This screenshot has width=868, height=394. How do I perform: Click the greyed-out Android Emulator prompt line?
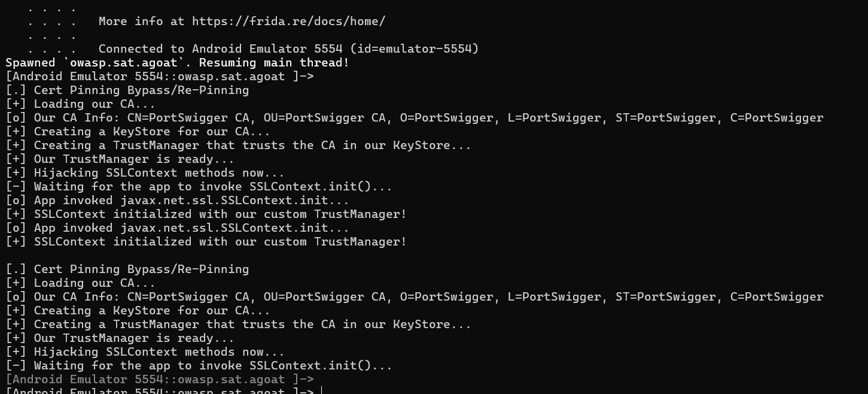(x=160, y=380)
